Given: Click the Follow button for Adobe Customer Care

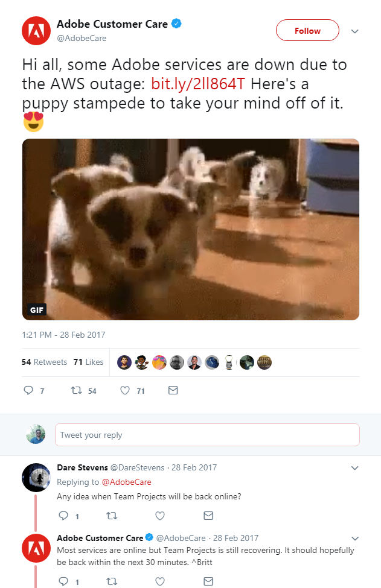Looking at the screenshot, I should (x=307, y=31).
